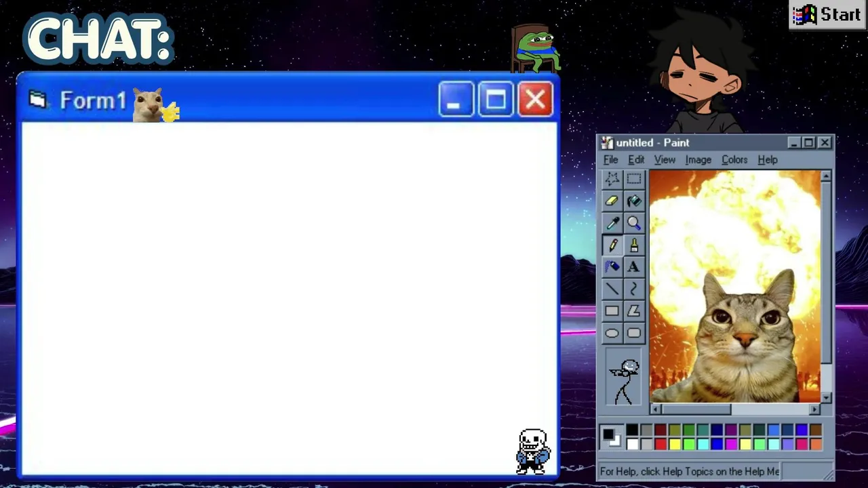Select the rectangular Select tool in Paint

[x=634, y=179]
